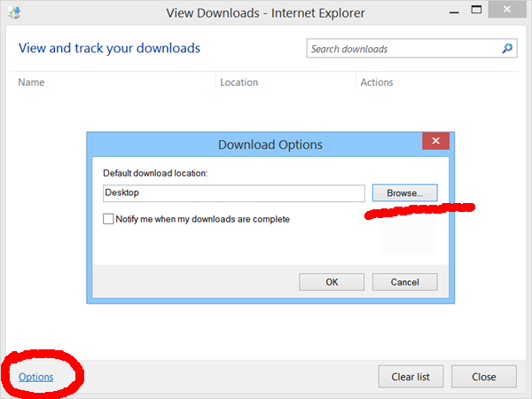Select the Actions column header
The width and height of the screenshot is (532, 399).
(x=377, y=82)
